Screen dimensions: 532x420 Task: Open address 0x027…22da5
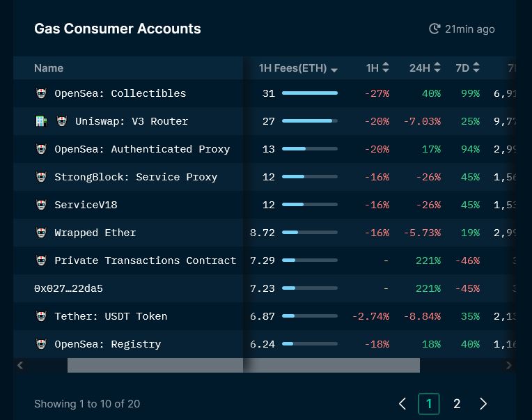coord(68,288)
